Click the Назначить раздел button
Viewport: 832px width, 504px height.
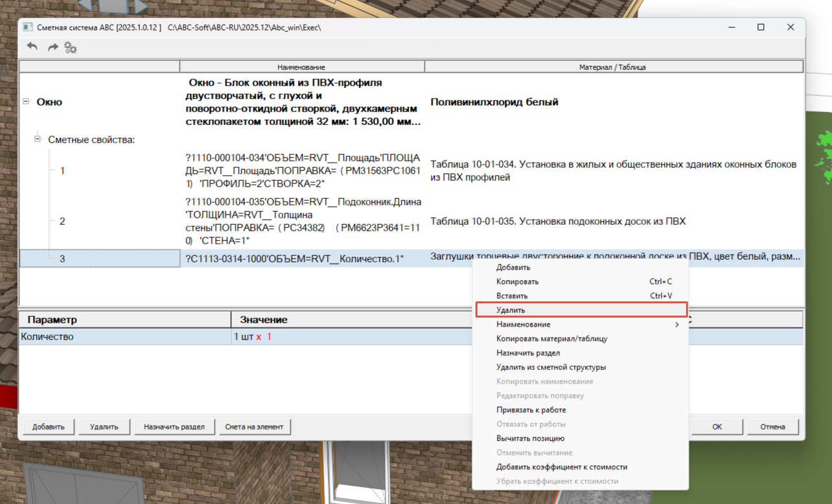(174, 427)
